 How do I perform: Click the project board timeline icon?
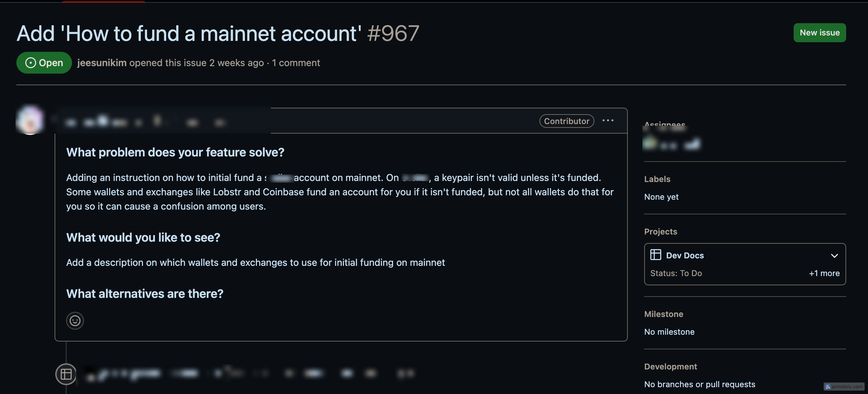tap(66, 374)
